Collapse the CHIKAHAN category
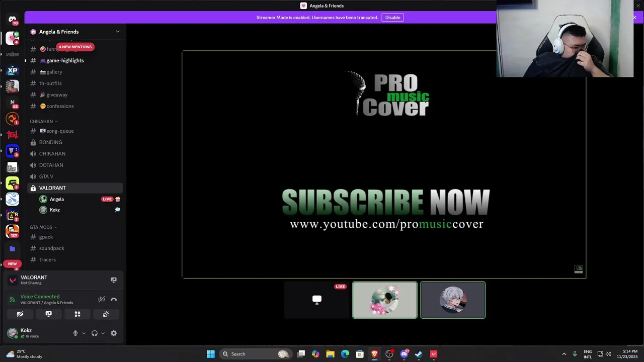The width and height of the screenshot is (644, 362). click(x=44, y=121)
